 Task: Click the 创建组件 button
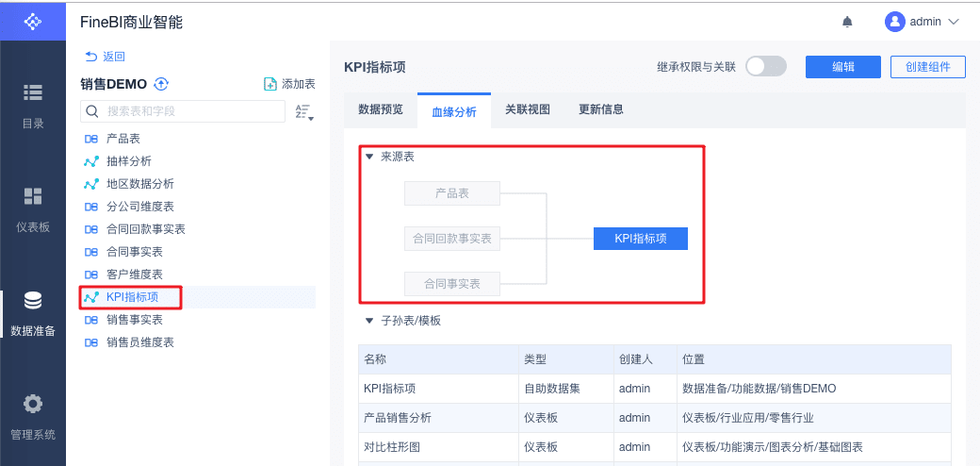click(927, 66)
